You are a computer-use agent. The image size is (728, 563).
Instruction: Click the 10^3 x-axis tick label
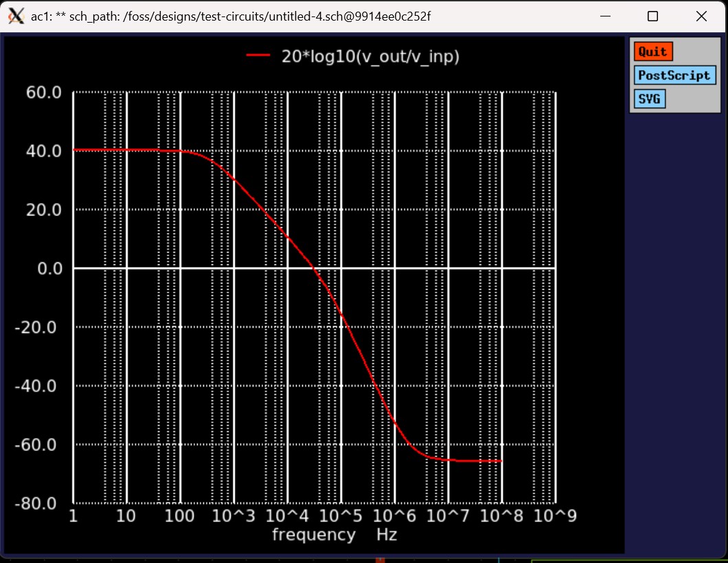click(x=234, y=516)
